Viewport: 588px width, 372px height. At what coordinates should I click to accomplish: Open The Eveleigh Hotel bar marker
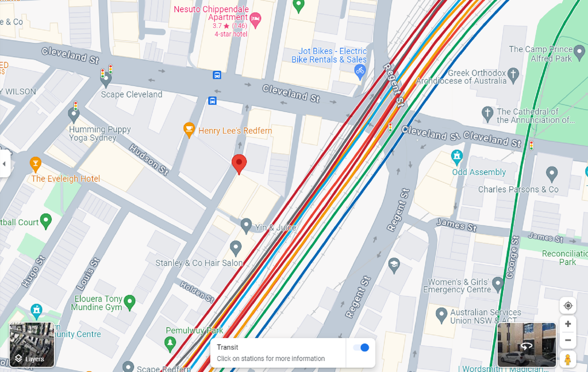pyautogui.click(x=36, y=164)
